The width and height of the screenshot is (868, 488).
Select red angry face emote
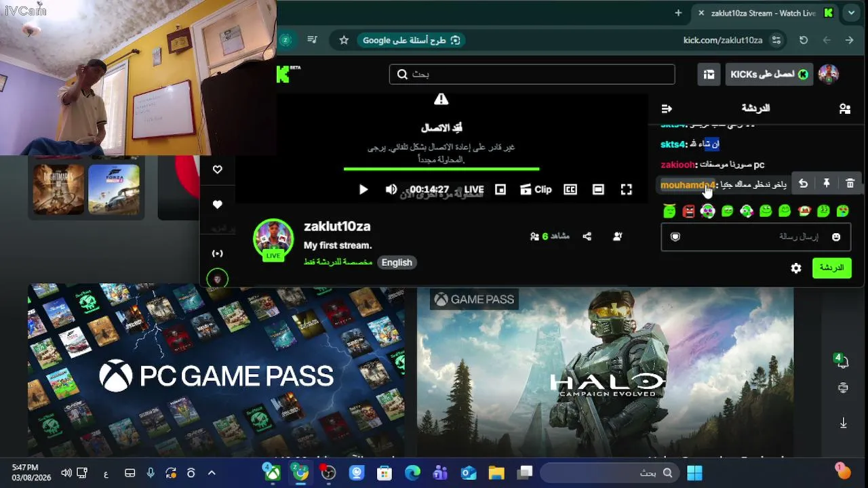tap(689, 211)
